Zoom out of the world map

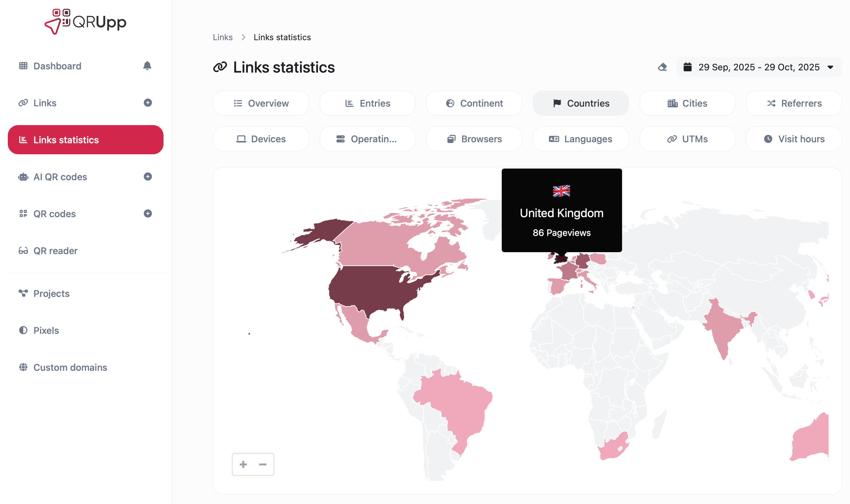pyautogui.click(x=262, y=464)
